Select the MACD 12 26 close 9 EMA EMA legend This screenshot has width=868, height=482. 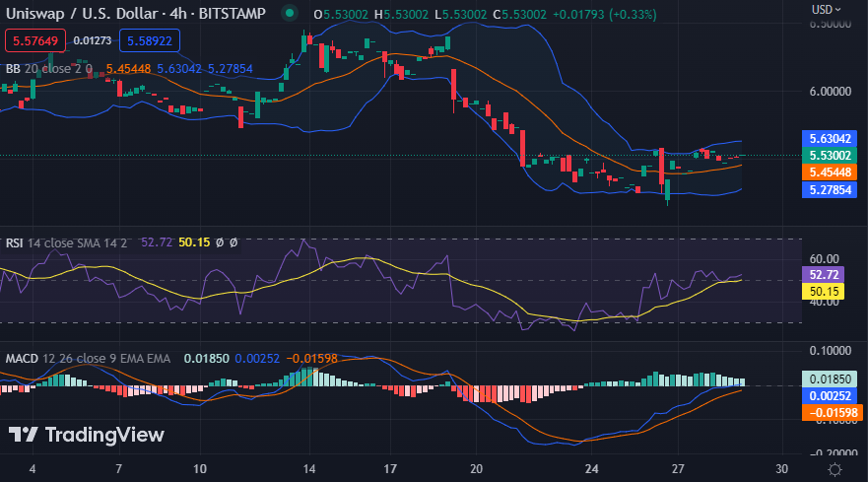click(x=88, y=359)
